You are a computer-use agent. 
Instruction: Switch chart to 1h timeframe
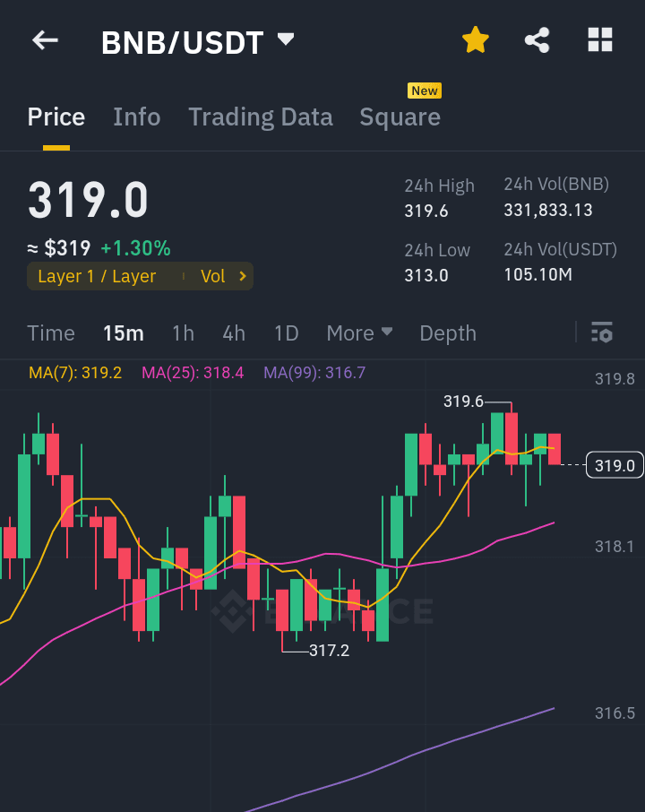[x=183, y=333]
